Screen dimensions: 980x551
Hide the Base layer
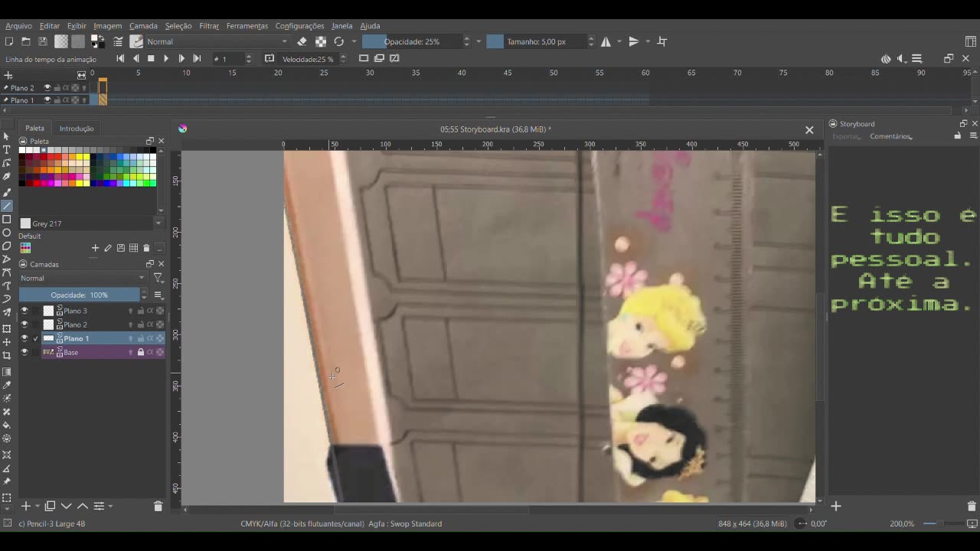tap(24, 352)
